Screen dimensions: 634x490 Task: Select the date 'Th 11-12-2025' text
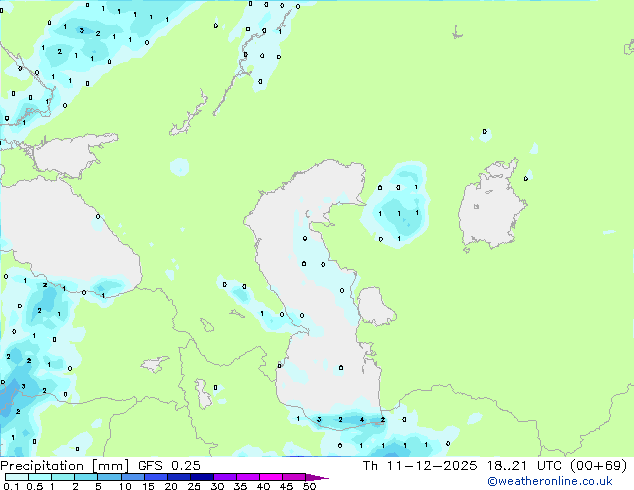[420, 466]
